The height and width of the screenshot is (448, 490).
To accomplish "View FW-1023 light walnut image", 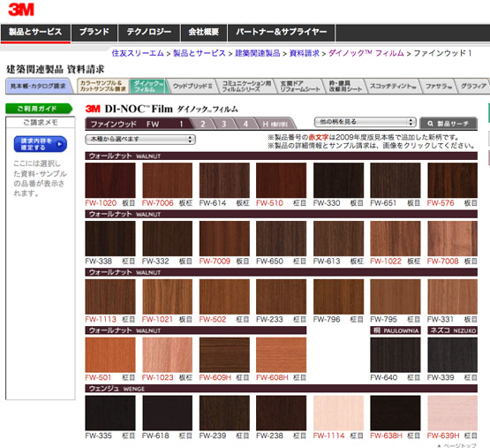I will coord(167,354).
